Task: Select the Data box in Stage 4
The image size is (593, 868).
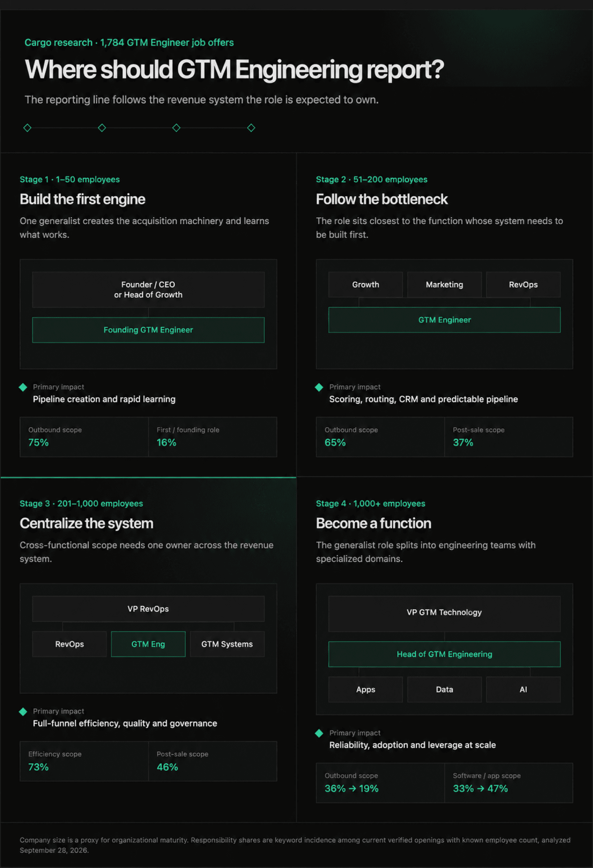Action: 445,689
